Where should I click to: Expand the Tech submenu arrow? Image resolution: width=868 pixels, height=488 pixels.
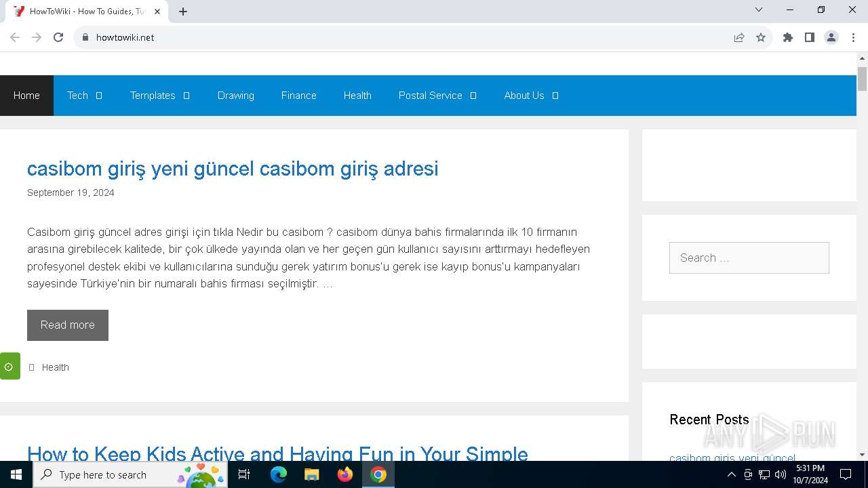point(99,96)
